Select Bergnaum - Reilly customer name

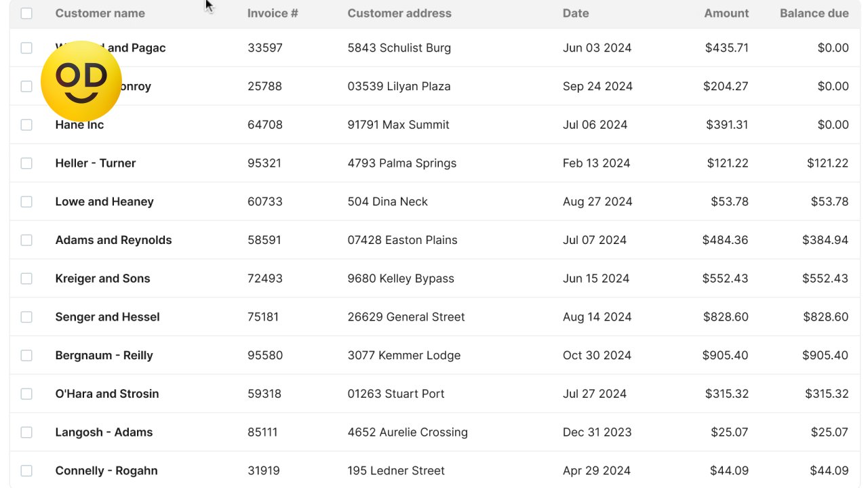[x=104, y=356]
